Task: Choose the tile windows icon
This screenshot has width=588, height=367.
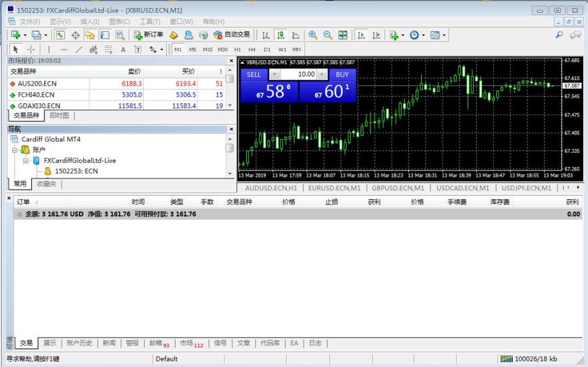Action: [x=343, y=35]
